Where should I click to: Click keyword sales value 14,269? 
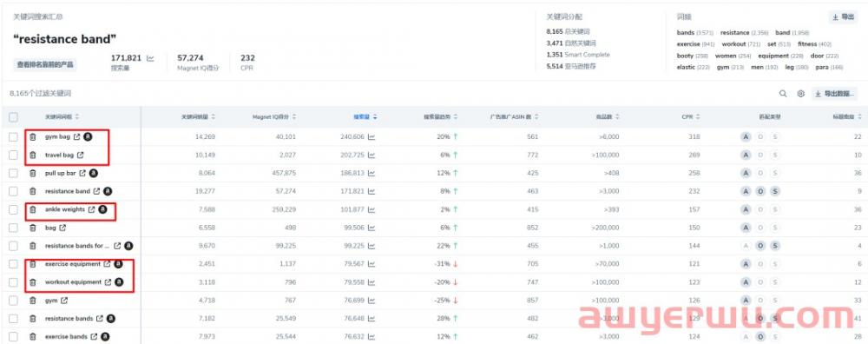(x=206, y=137)
